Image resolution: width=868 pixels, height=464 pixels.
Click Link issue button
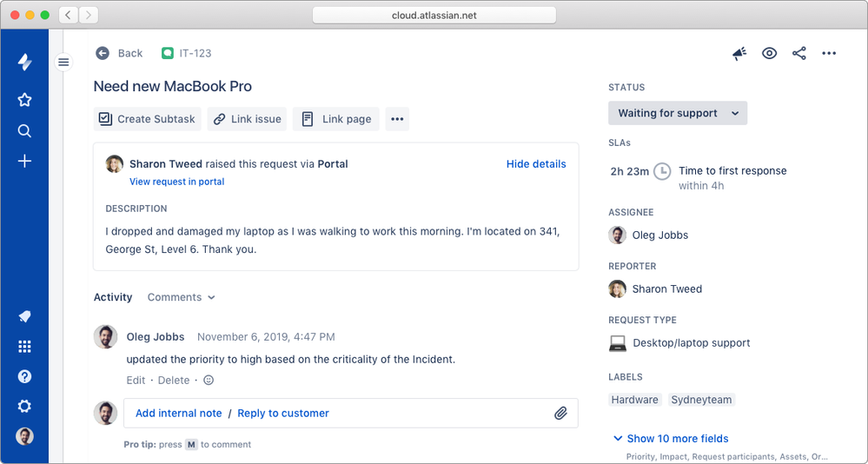[247, 119]
